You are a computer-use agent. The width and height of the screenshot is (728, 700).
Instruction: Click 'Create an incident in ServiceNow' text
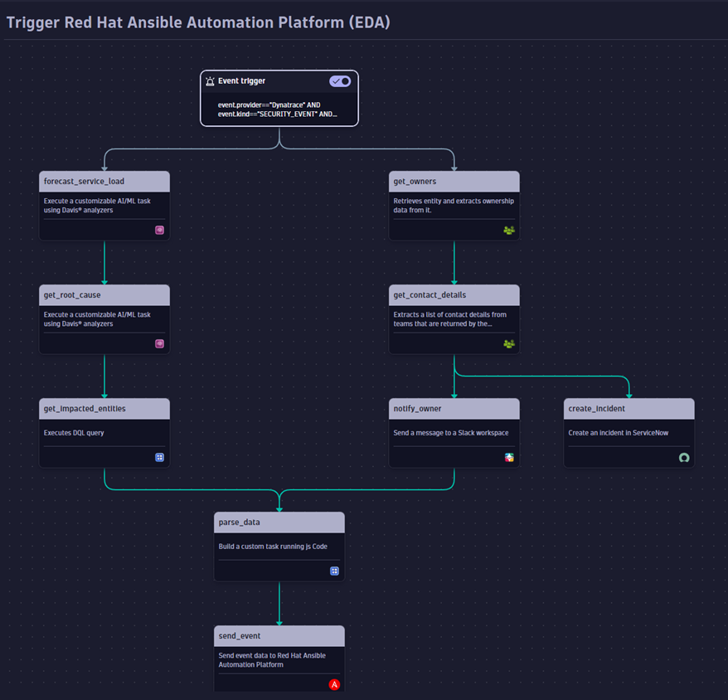pos(618,433)
